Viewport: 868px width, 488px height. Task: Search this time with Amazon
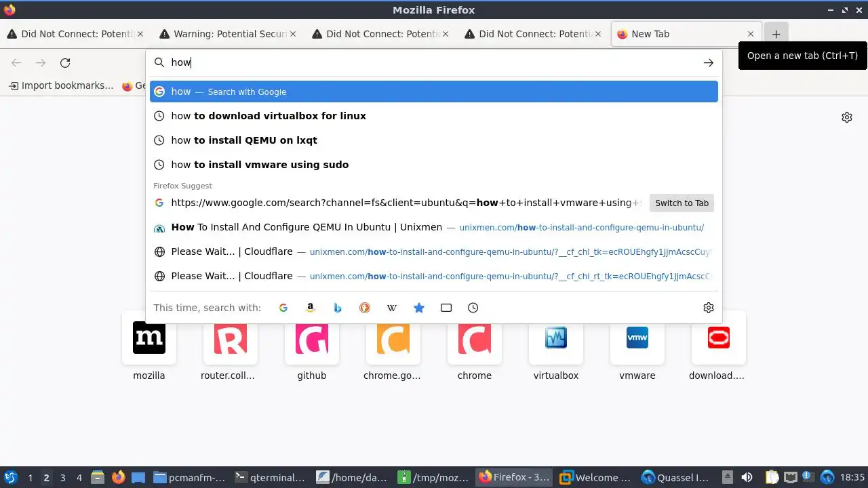pos(311,308)
